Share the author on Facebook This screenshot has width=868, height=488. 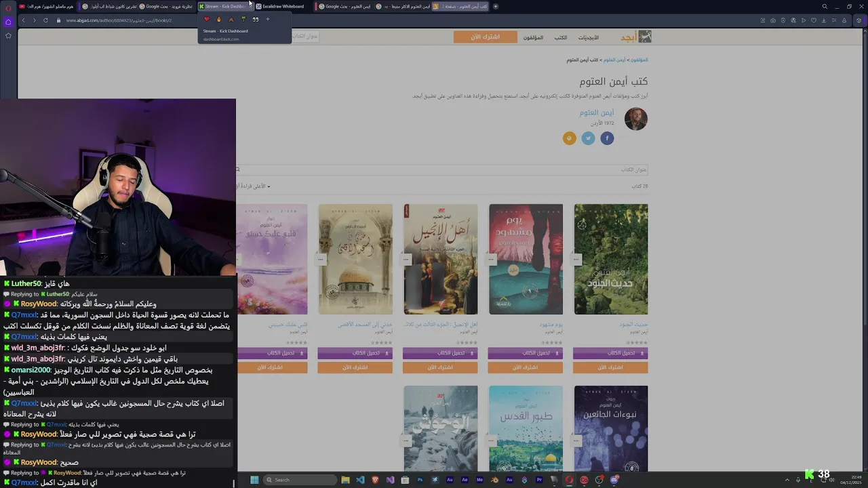coord(607,138)
